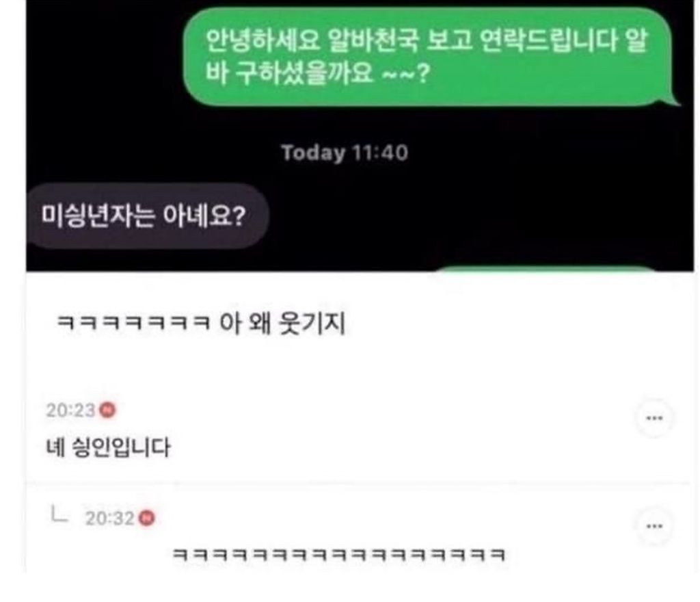
Task: Click the red badge beside 20:23
Action: (x=107, y=410)
